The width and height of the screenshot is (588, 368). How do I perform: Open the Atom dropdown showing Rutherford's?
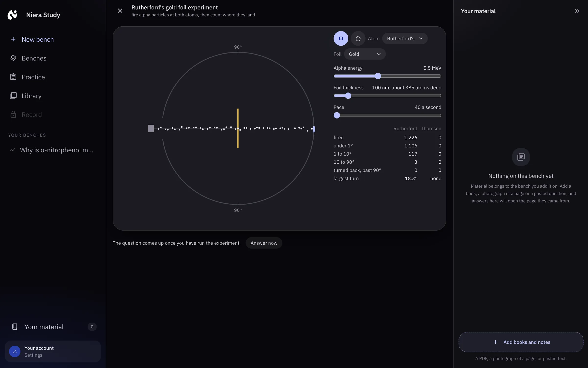click(x=405, y=39)
